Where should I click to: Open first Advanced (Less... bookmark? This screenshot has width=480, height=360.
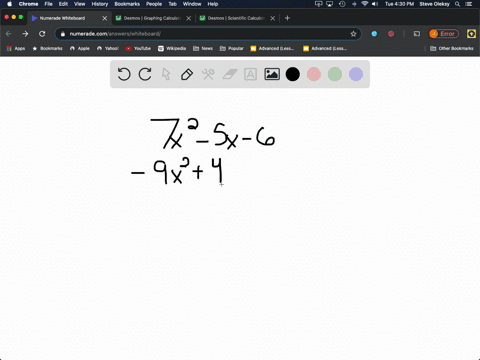(272, 48)
